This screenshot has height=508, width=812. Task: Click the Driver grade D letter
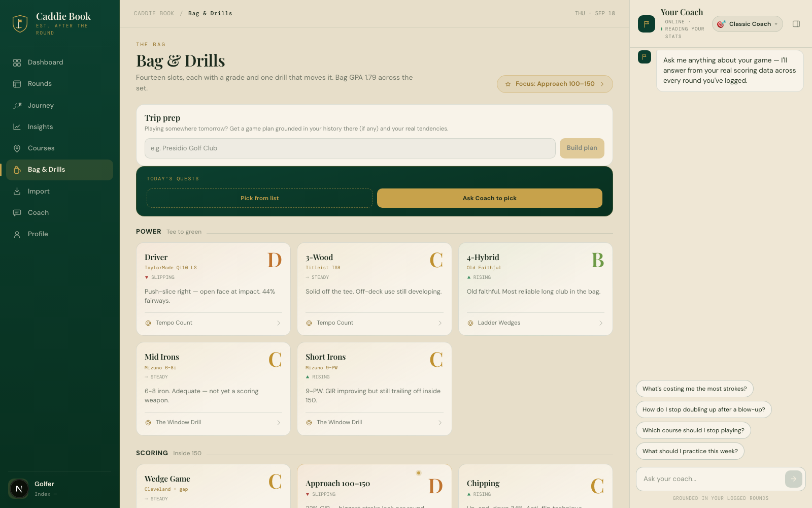coord(275,260)
